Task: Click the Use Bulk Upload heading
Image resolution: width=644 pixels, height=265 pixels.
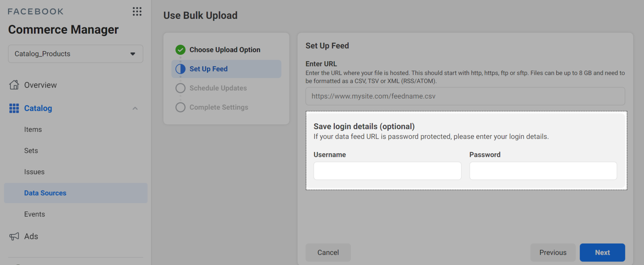Action: (200, 15)
